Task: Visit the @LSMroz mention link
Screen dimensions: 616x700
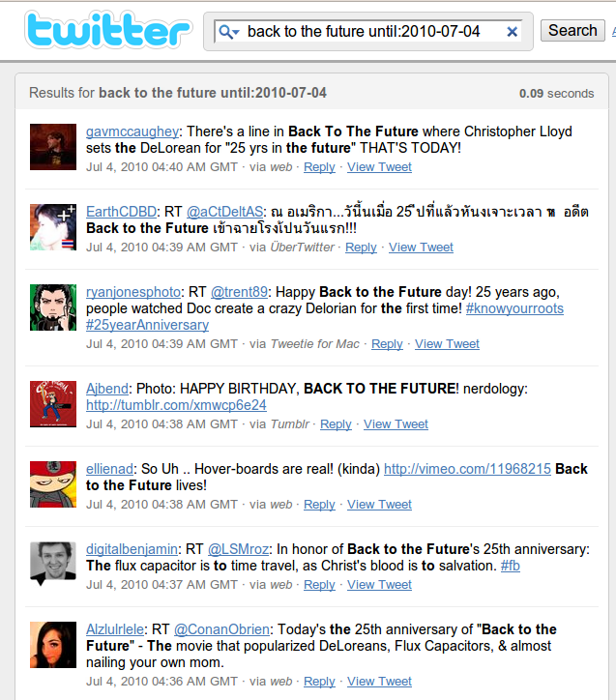Action: coord(238,549)
